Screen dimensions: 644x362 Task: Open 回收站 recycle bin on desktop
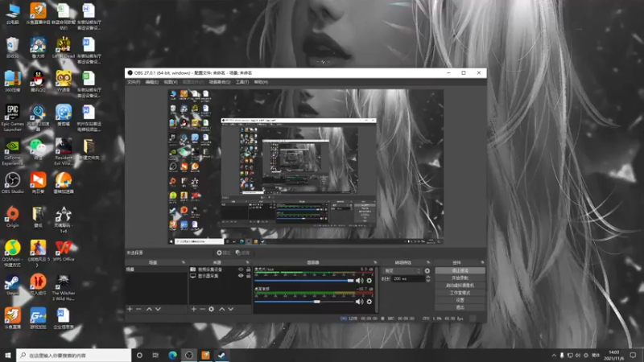pos(12,47)
